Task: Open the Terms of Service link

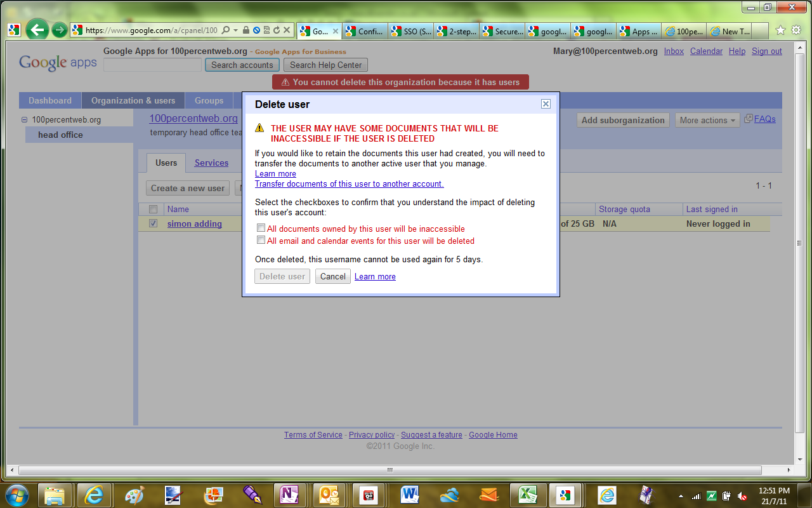Action: 313,435
